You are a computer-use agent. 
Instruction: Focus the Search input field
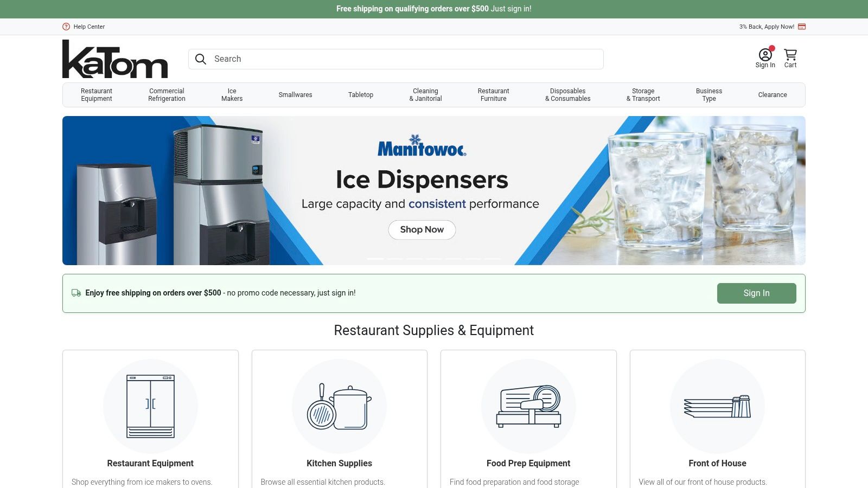click(x=396, y=59)
